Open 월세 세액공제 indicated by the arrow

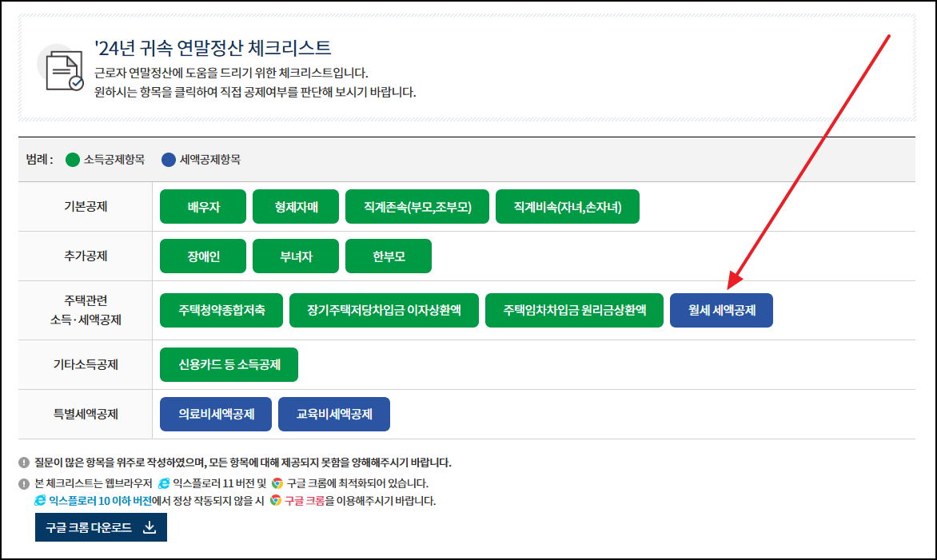point(720,311)
